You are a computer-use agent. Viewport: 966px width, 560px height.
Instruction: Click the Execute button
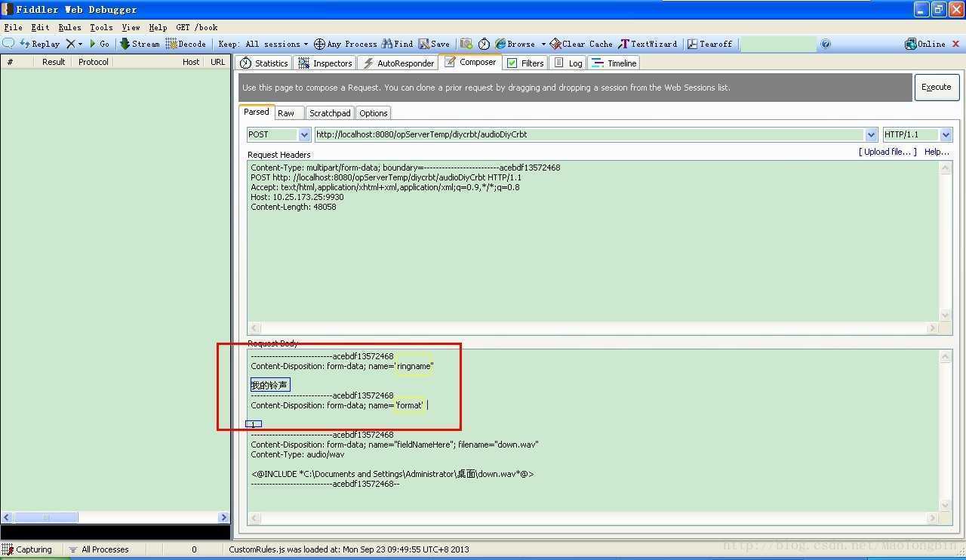(x=937, y=87)
